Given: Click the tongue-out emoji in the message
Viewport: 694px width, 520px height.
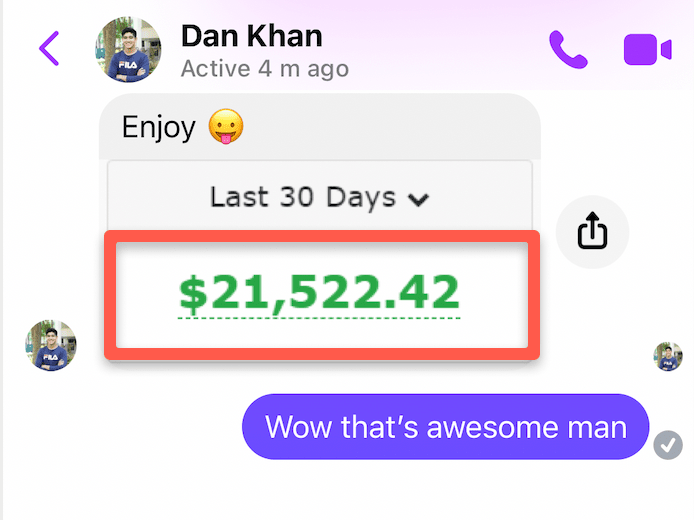Looking at the screenshot, I should point(226,127).
